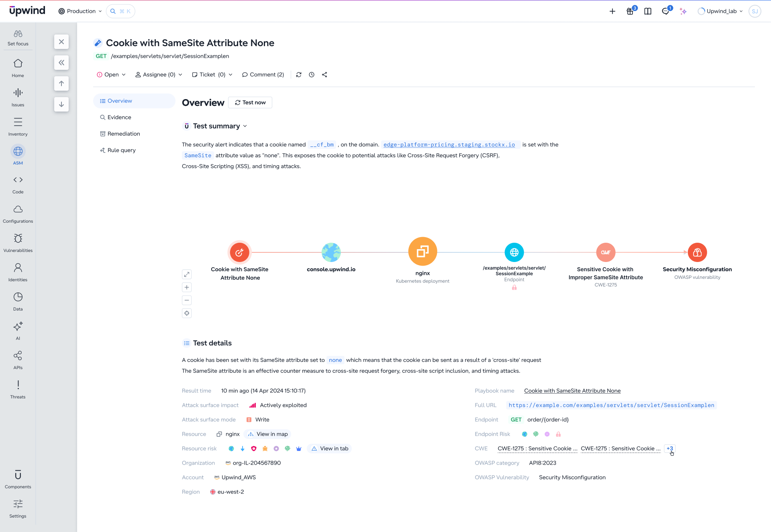
Task: Open the Data sidebar section
Action: (x=18, y=302)
